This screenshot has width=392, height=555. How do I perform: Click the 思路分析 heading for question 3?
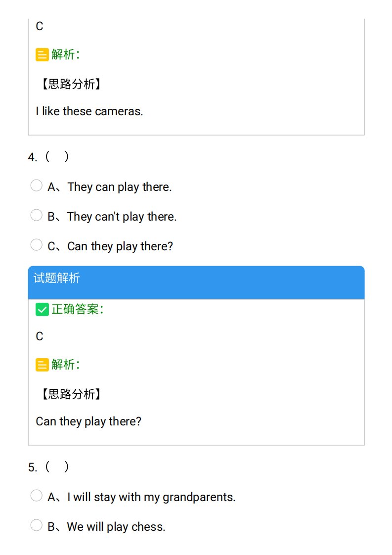(72, 84)
